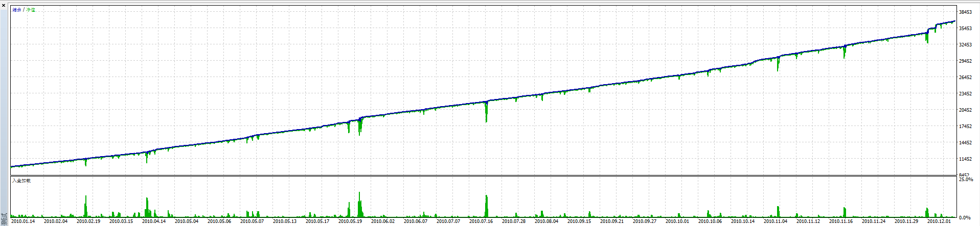Image resolution: width=980 pixels, height=226 pixels.
Task: Pick the 2010.07.16 date on the axis
Action: 481,221
